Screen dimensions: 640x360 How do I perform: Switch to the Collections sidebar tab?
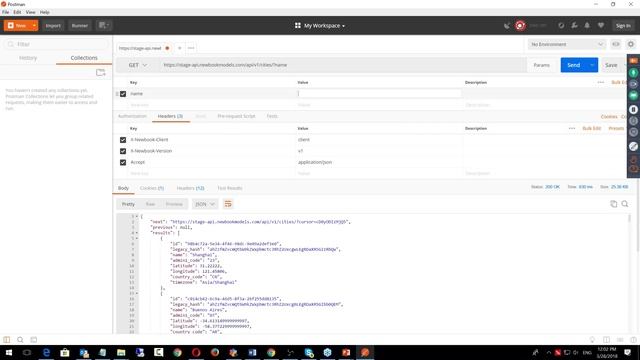coord(84,58)
